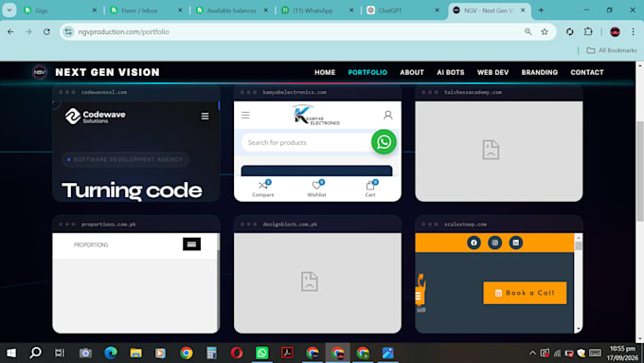
Task: Click the Book a Call button
Action: point(525,293)
